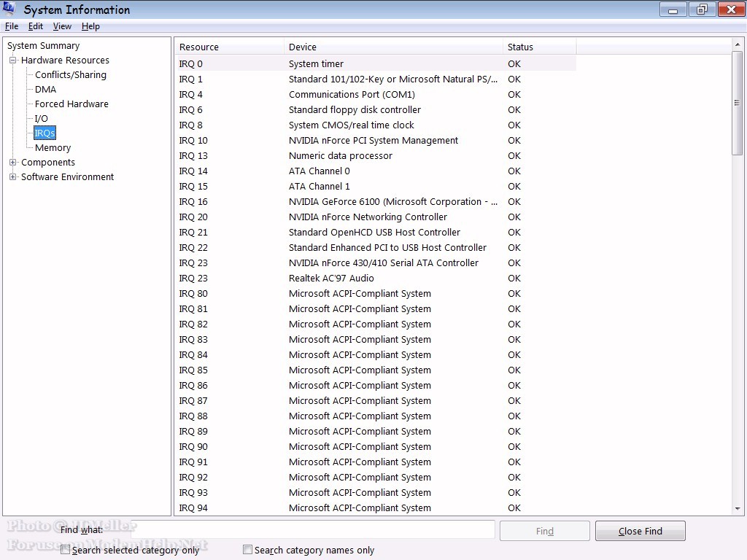Click the Find what input field
The width and height of the screenshot is (747, 560).
pos(313,531)
